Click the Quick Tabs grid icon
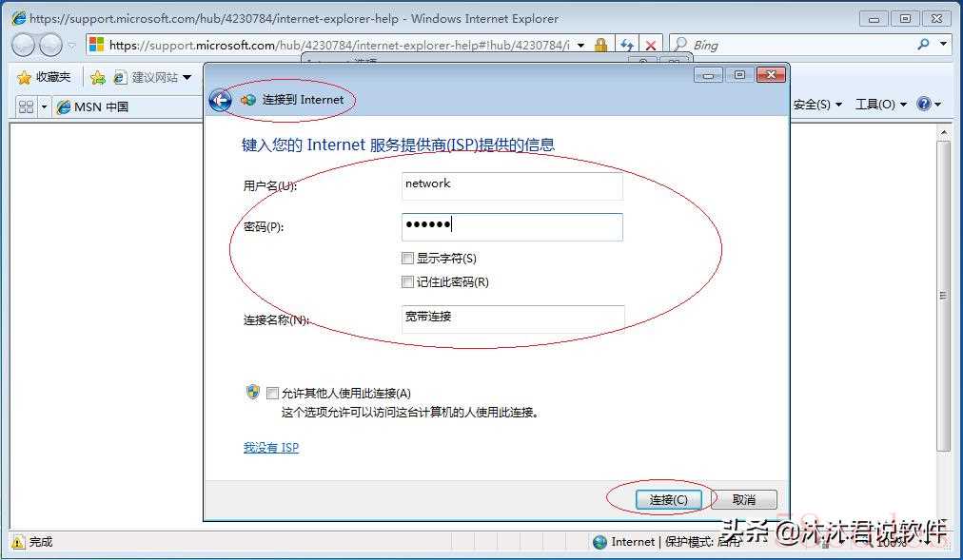This screenshot has width=963, height=560. [x=27, y=106]
